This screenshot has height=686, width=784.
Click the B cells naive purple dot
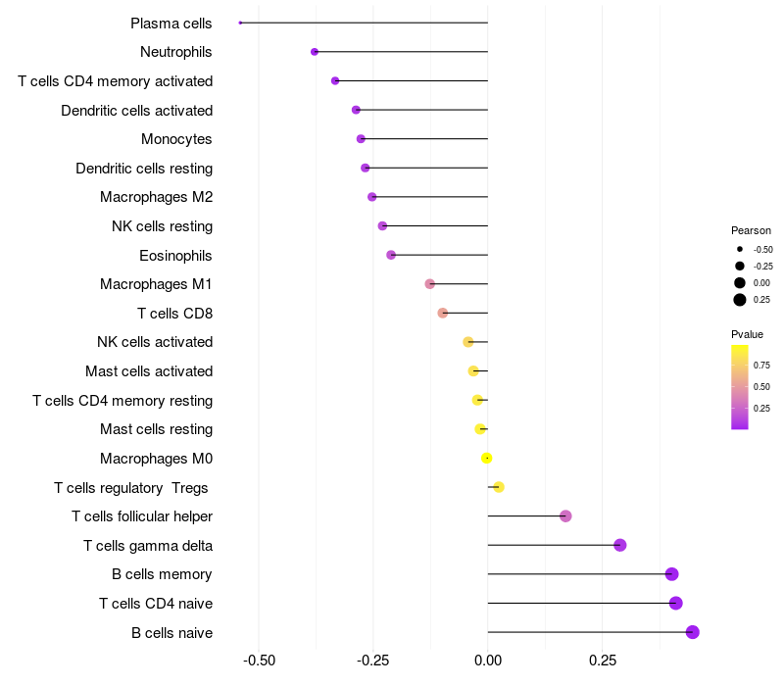click(693, 632)
